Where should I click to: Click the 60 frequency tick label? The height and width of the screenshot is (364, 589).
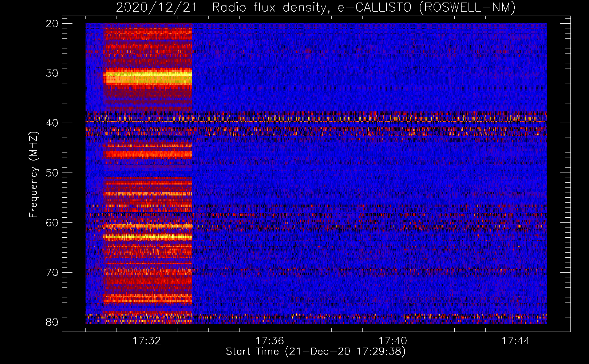53,223
